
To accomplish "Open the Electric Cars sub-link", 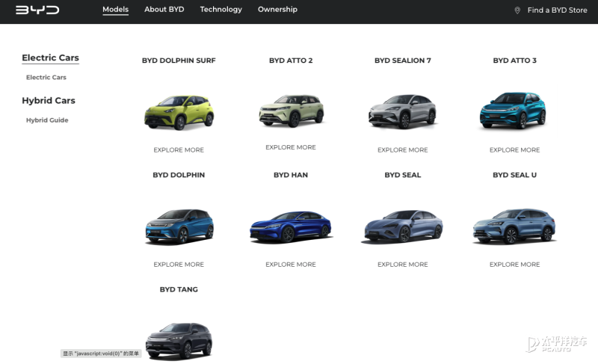I will (x=46, y=78).
